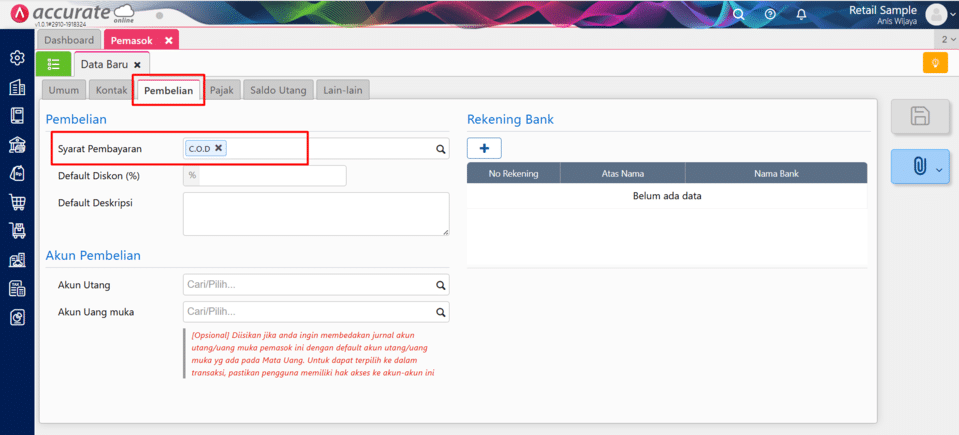Switch to the Pajak tab
The width and height of the screenshot is (959, 435).
coord(221,90)
